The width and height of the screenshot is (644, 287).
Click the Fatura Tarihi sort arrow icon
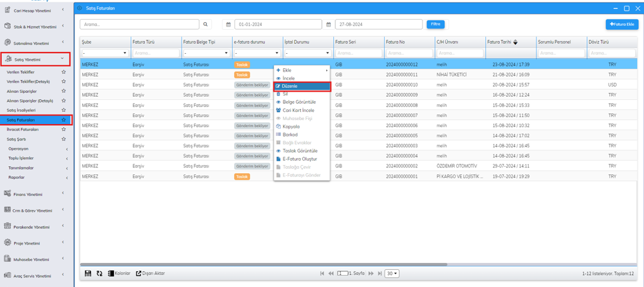point(516,42)
